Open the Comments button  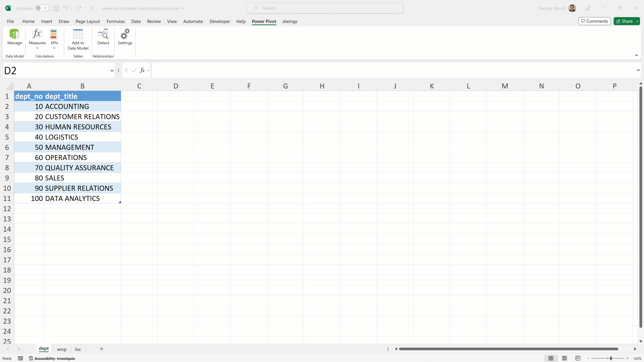[x=595, y=21]
